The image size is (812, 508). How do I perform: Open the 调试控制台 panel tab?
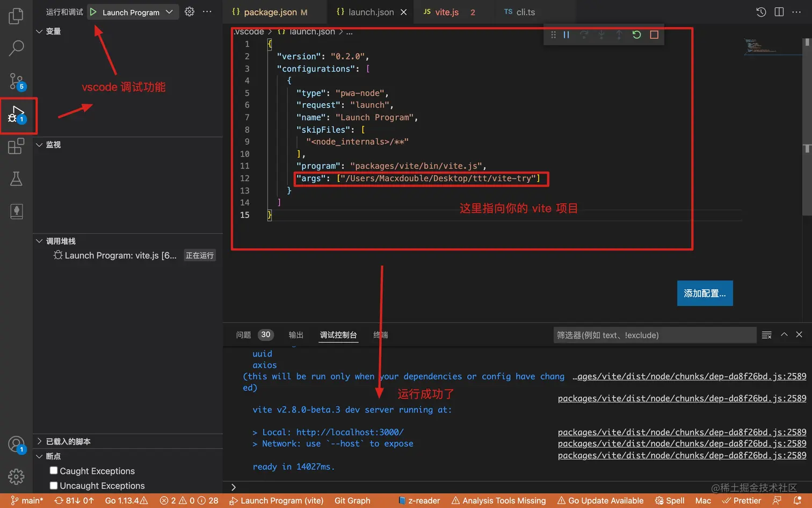[338, 335]
